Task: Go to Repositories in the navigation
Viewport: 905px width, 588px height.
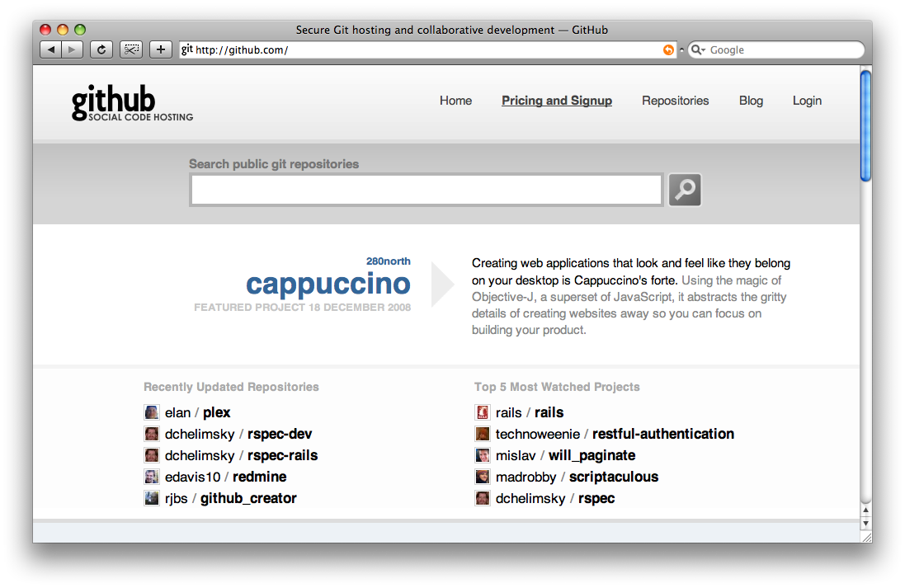Action: (676, 101)
